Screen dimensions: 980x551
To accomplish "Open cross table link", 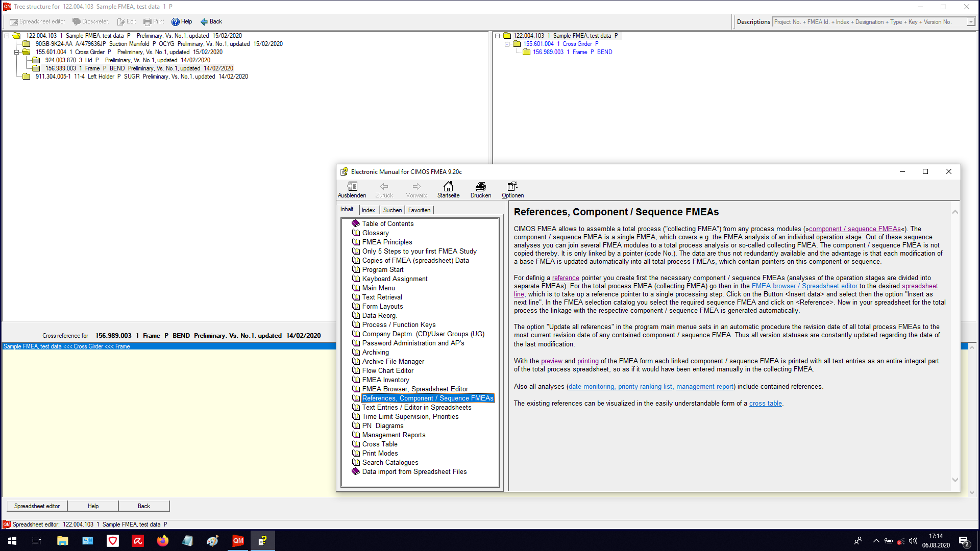I will click(765, 403).
